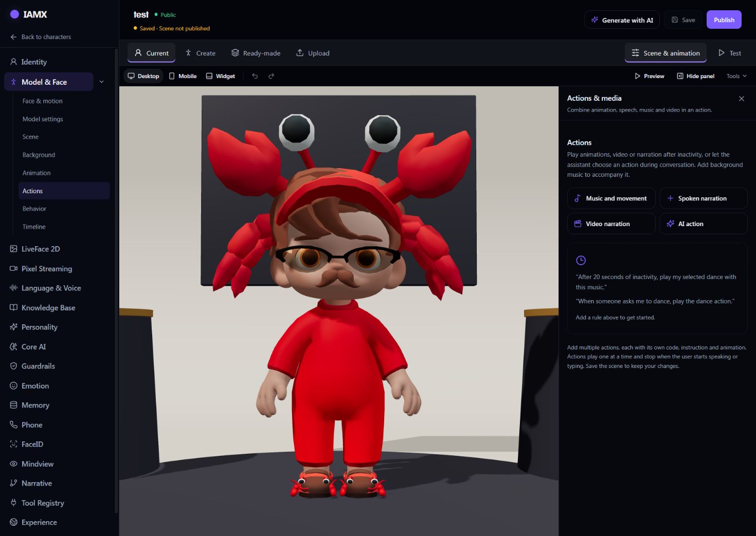Click the left sidebar scrollbar
Image resolution: width=756 pixels, height=536 pixels.
point(116,281)
